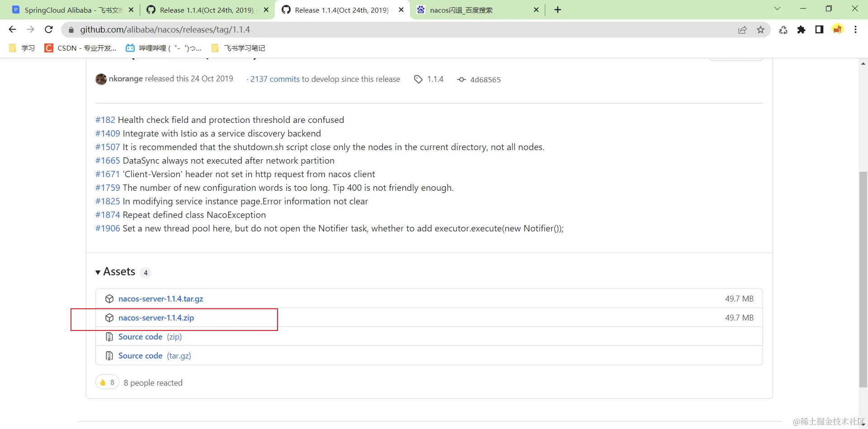Click the site lock icon in address bar

point(71,30)
